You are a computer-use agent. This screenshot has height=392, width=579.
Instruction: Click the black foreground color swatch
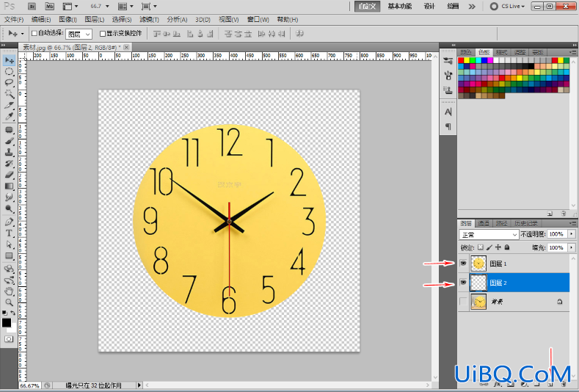click(x=7, y=323)
